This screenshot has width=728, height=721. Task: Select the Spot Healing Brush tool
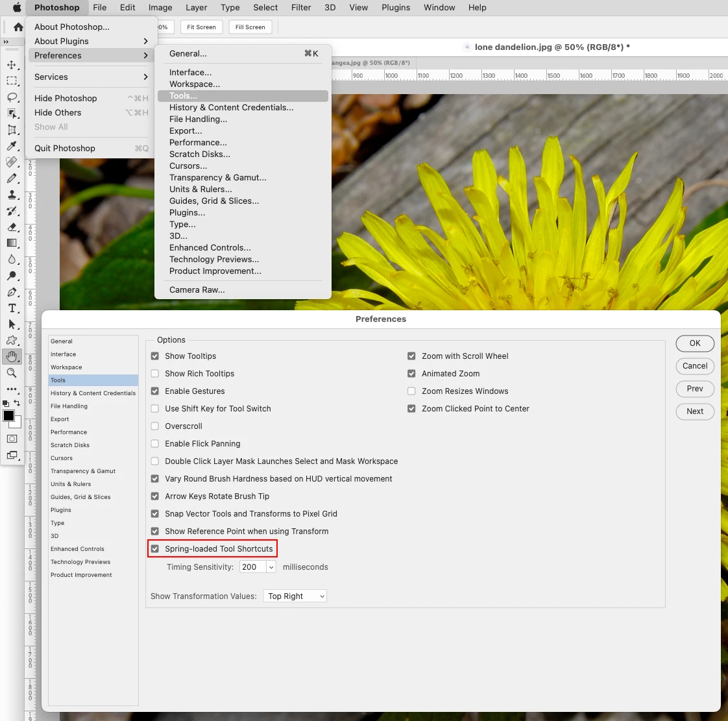click(x=12, y=162)
